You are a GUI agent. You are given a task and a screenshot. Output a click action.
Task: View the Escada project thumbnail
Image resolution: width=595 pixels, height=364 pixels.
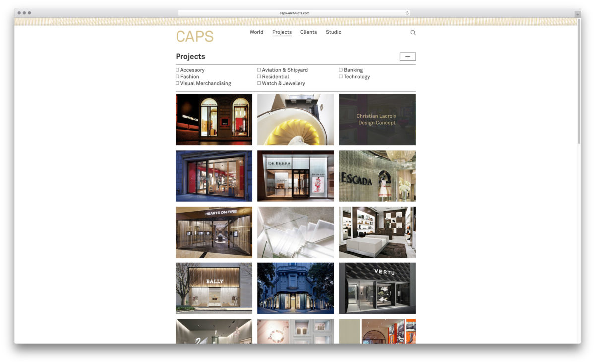(x=377, y=176)
